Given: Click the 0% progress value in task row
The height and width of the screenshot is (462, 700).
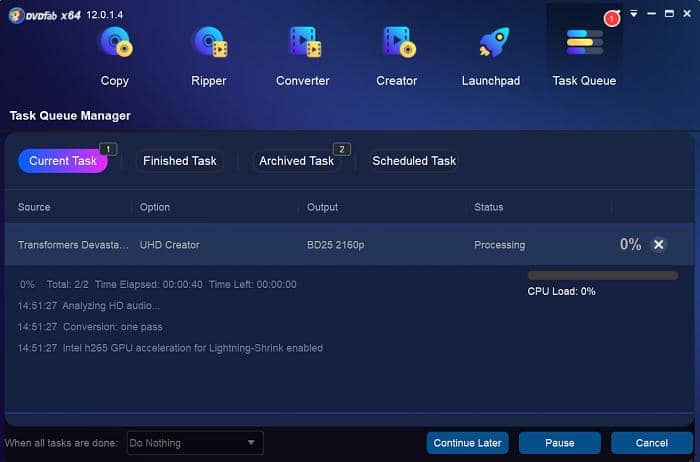Looking at the screenshot, I should tap(630, 244).
